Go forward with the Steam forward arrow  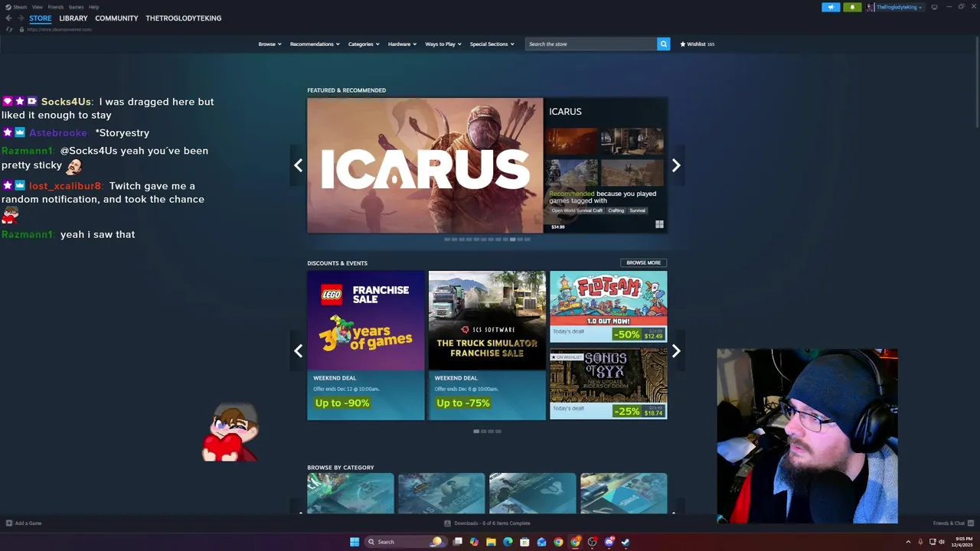20,18
